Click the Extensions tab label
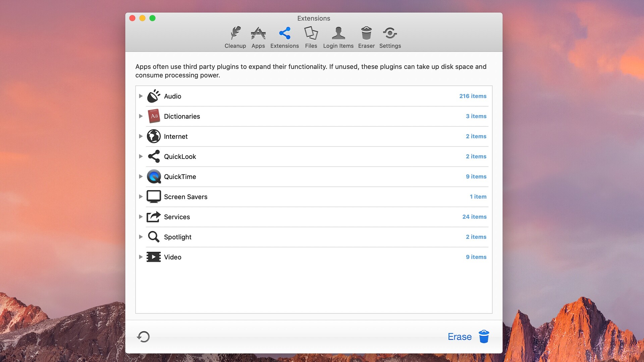644x362 pixels. click(x=284, y=46)
